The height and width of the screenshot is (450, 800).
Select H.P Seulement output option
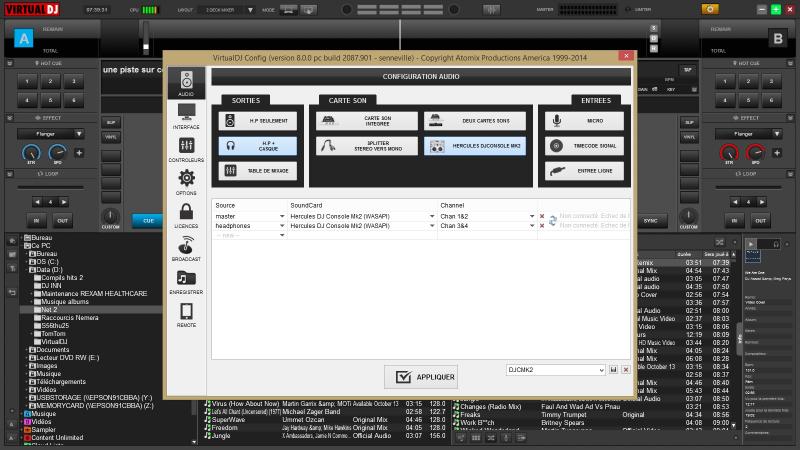click(x=255, y=121)
